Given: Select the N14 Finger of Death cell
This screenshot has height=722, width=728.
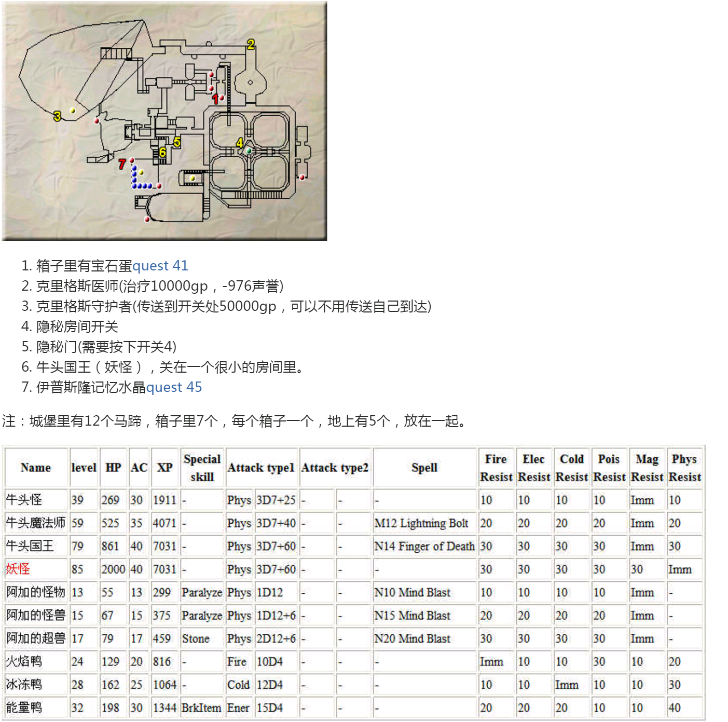Looking at the screenshot, I should pos(424,546).
